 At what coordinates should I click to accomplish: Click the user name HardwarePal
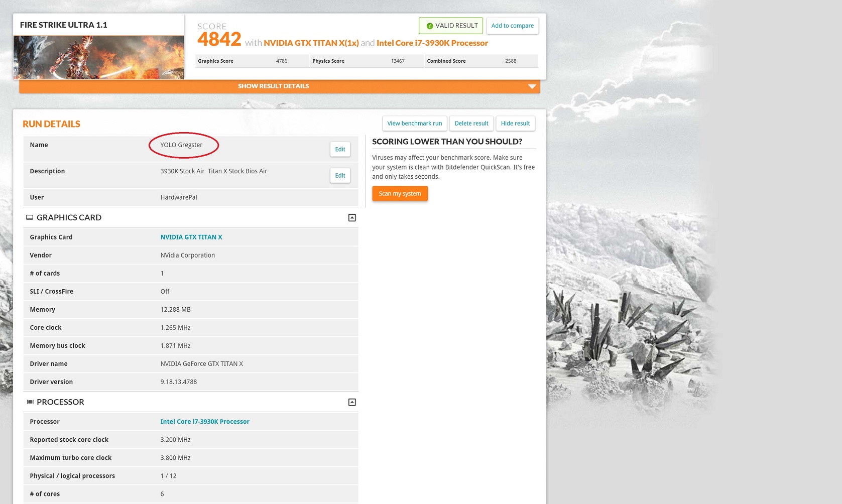pos(179,197)
